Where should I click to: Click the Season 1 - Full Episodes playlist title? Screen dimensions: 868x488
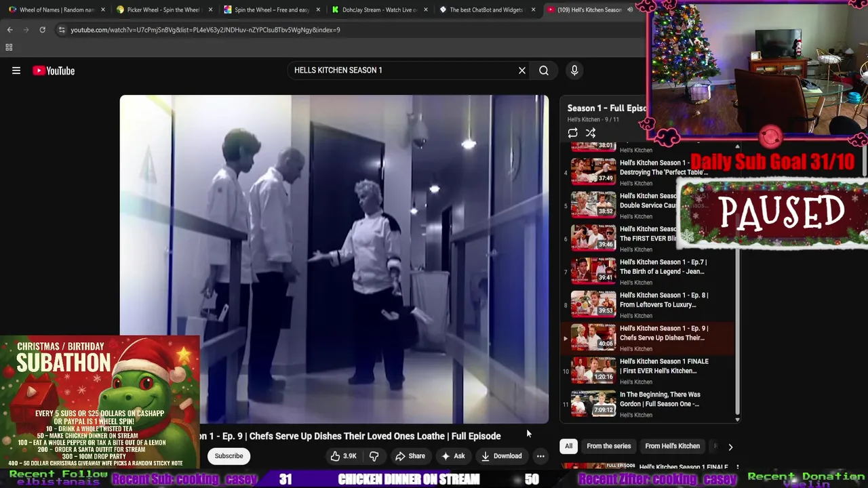(607, 108)
